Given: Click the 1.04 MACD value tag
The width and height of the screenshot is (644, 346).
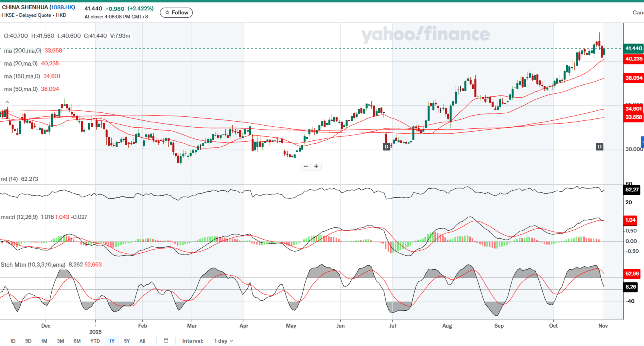Looking at the screenshot, I should tap(630, 220).
